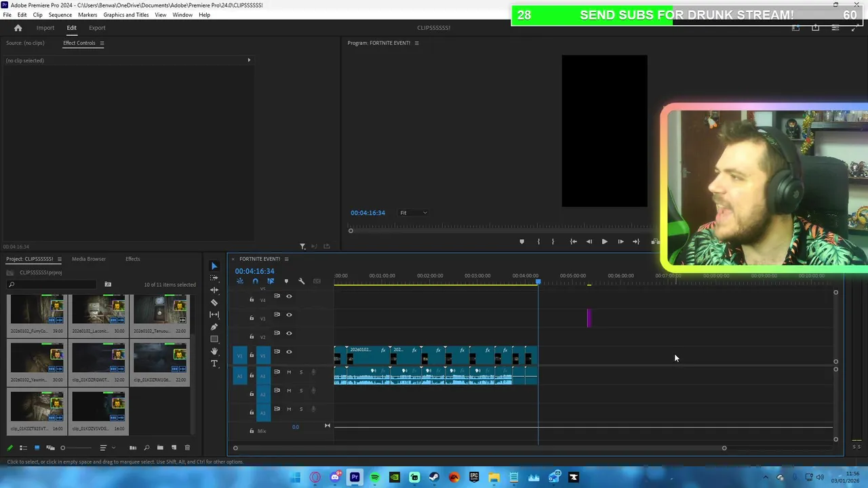
Task: Select the Type tool
Action: (x=214, y=363)
